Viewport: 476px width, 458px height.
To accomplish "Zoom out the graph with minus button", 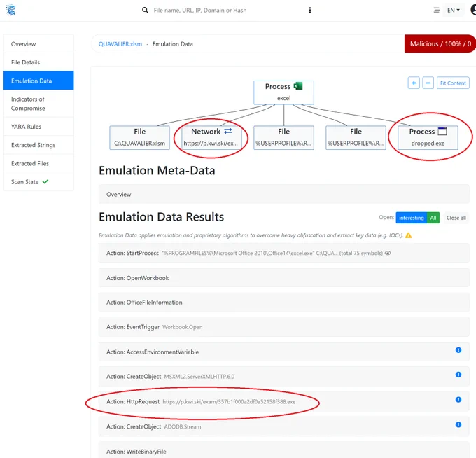I will [x=428, y=83].
